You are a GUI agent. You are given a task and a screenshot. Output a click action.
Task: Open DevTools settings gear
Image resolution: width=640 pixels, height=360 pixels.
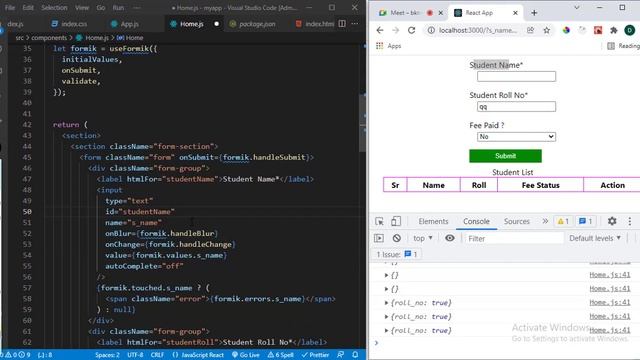(x=612, y=221)
